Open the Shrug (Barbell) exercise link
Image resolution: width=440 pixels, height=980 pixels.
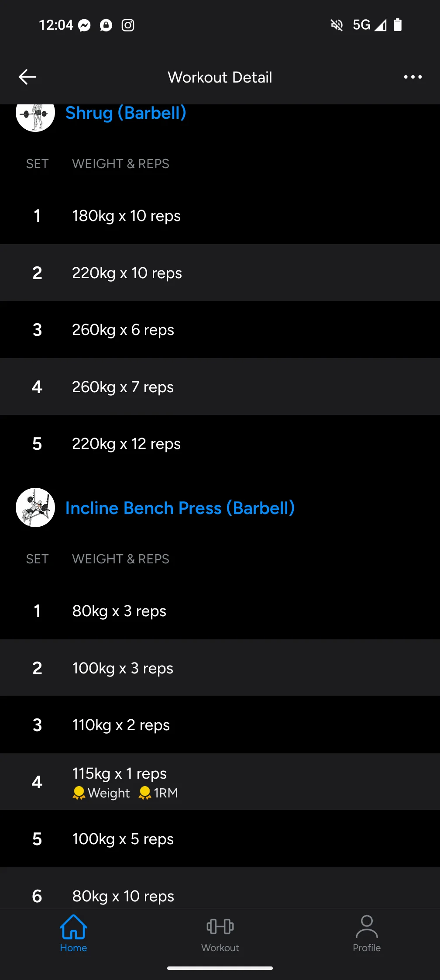pos(126,113)
